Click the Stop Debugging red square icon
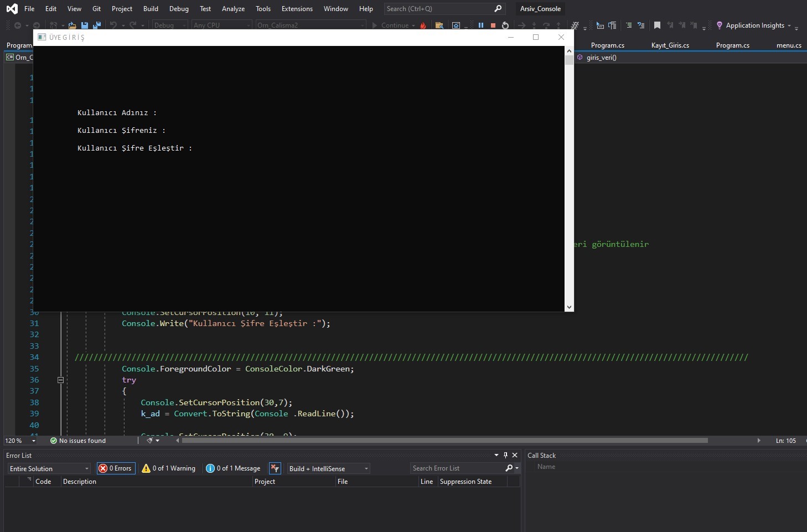 [493, 25]
